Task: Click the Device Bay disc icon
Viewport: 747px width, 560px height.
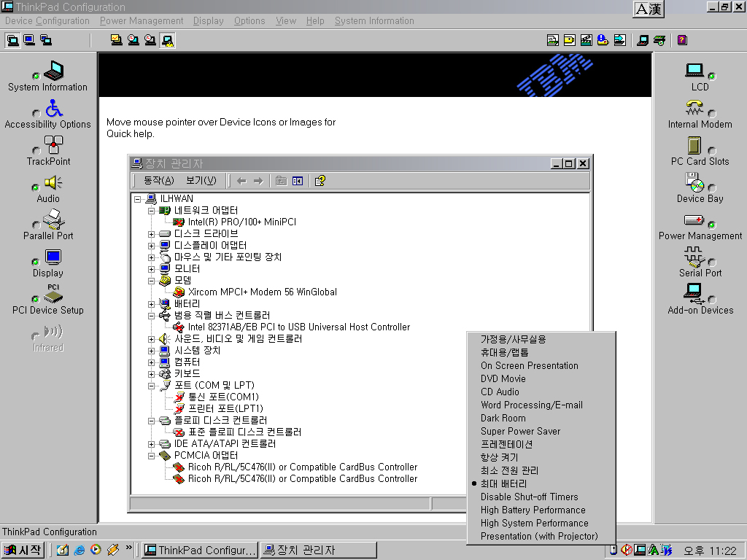Action: 694,182
